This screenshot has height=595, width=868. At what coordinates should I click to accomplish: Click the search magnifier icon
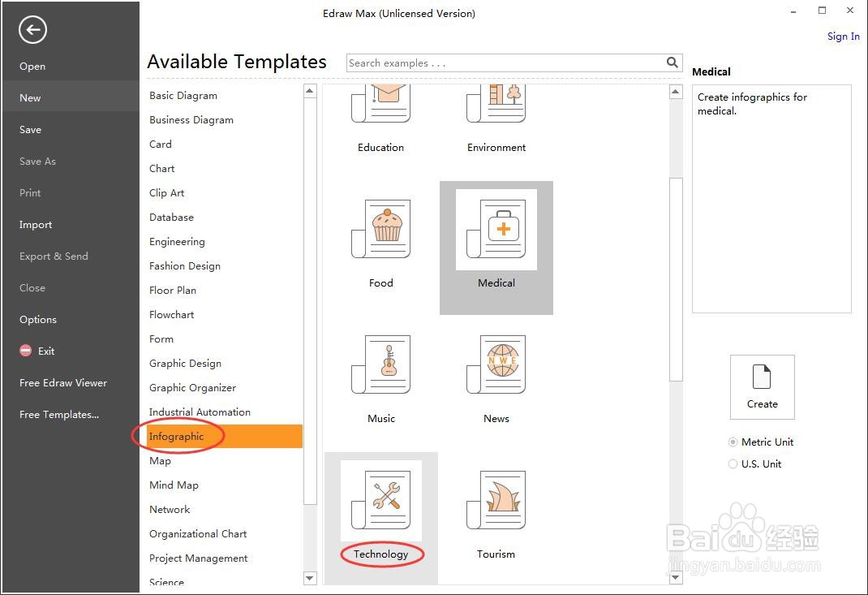pos(672,63)
